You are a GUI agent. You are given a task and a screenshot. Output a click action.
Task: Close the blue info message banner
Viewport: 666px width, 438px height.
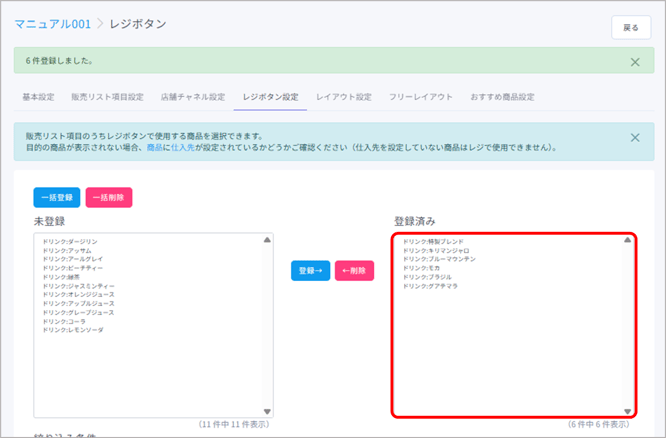coord(635,138)
